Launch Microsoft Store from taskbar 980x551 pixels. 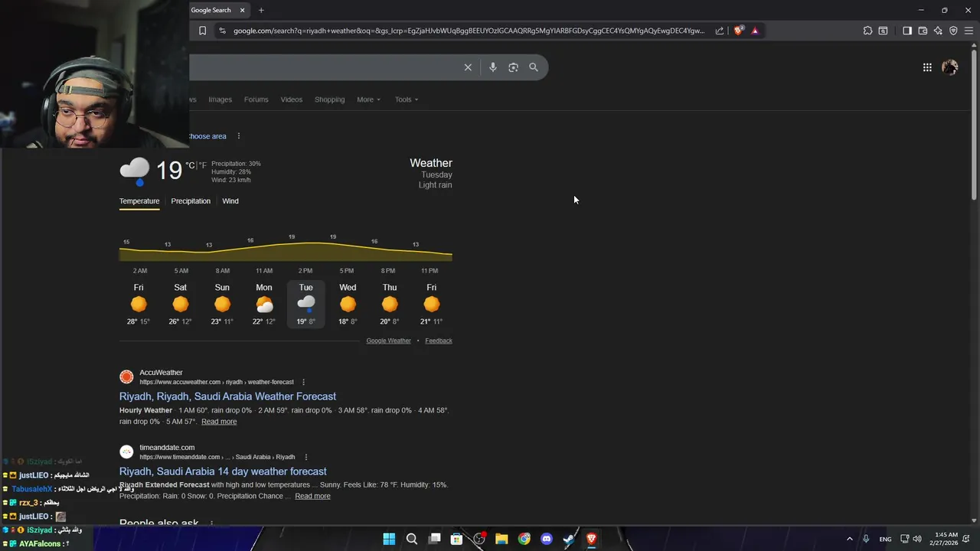(x=456, y=539)
